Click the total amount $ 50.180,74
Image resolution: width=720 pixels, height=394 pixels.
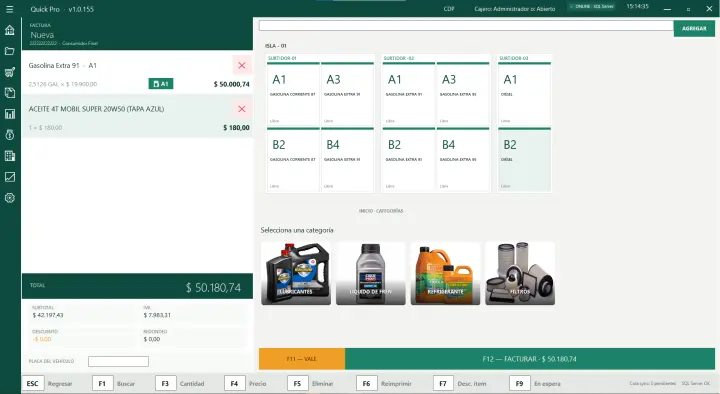pyautogui.click(x=213, y=287)
